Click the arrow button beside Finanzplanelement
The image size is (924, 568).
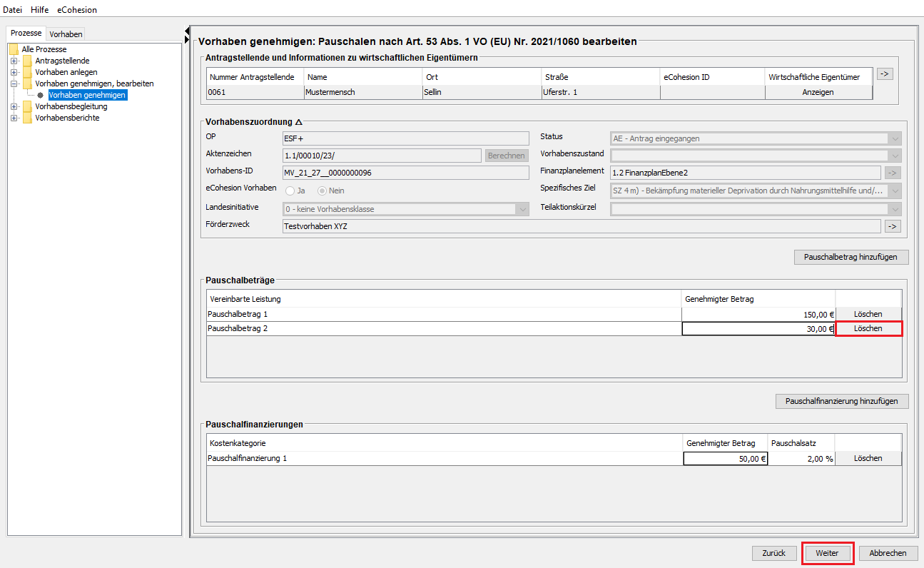[x=893, y=173]
